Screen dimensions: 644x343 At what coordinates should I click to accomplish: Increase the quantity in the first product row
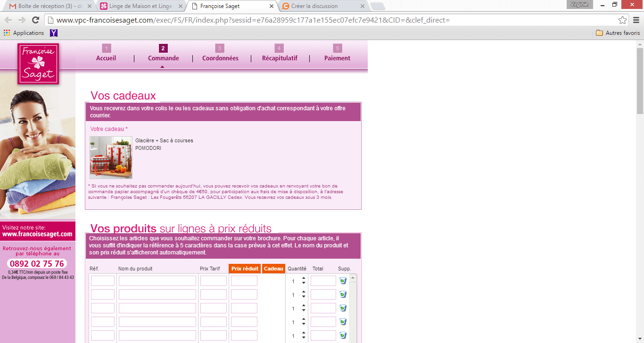pos(304,278)
